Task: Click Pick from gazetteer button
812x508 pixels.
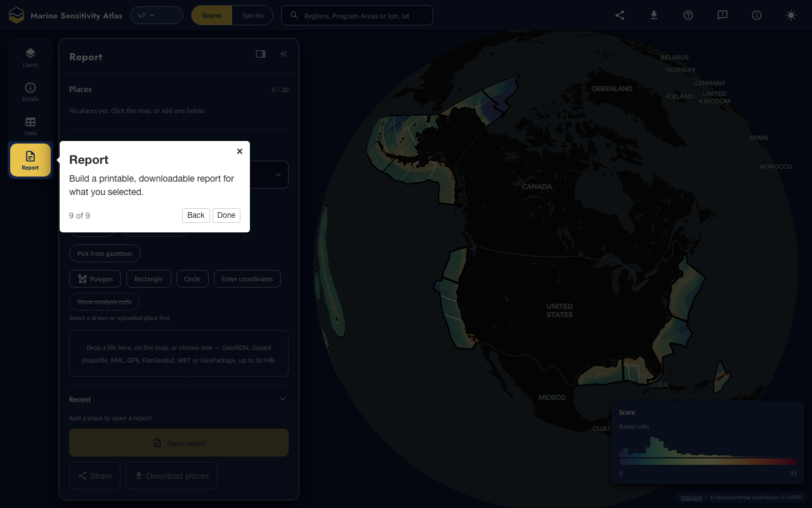Action: click(x=105, y=253)
